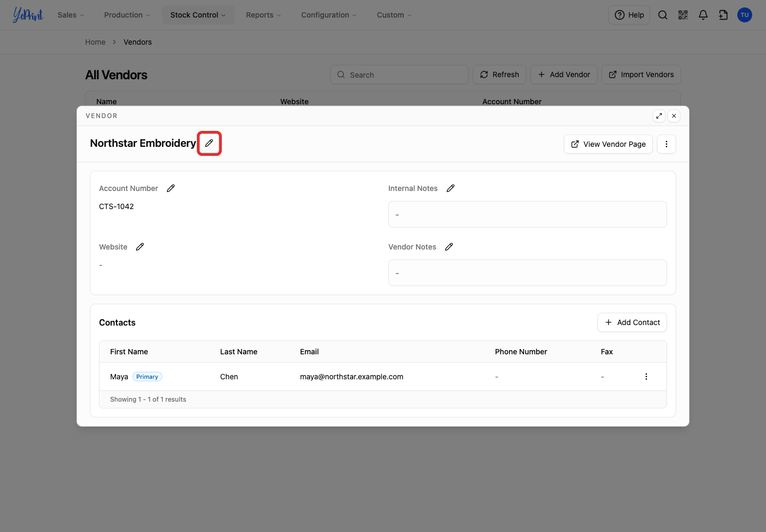This screenshot has width=766, height=532.
Task: Click the Vendor Notes text box
Action: 528,273
